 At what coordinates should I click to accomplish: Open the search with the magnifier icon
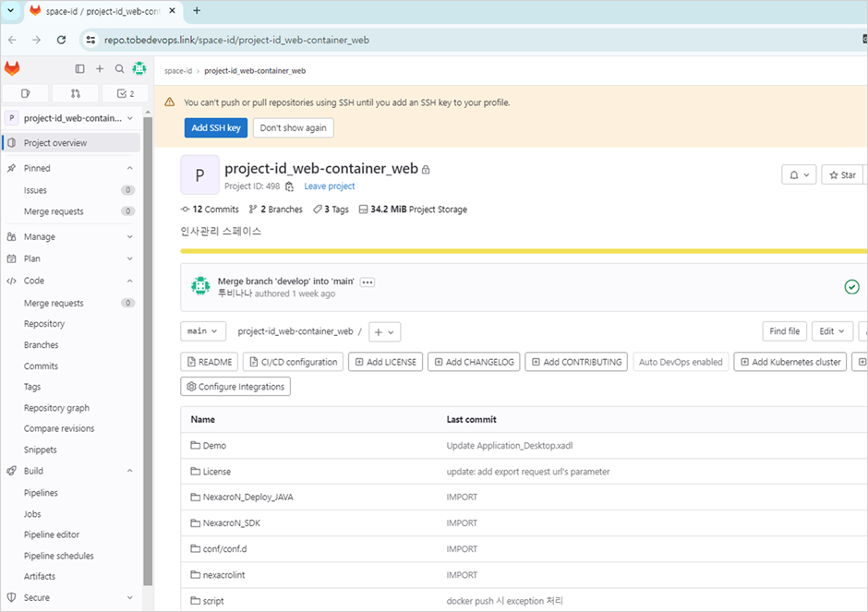[119, 68]
